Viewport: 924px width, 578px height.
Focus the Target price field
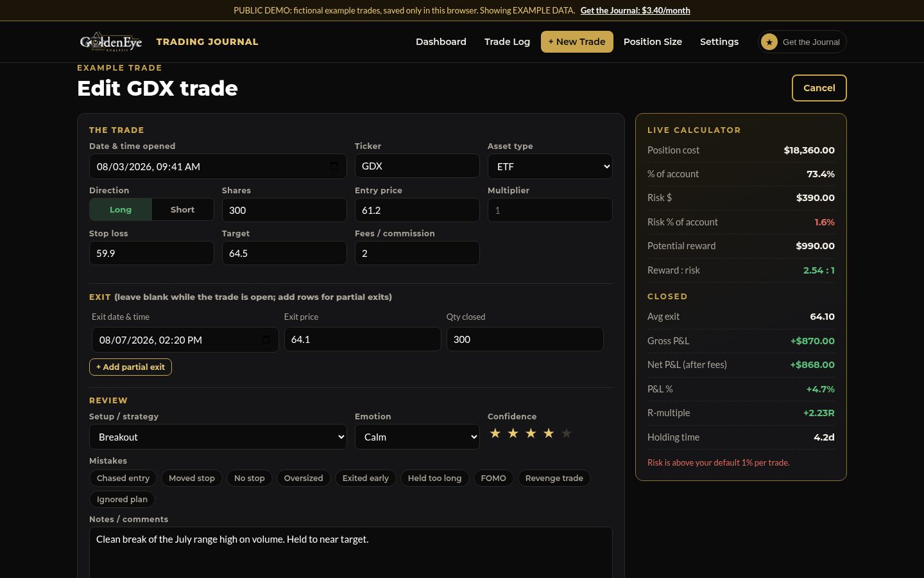pos(284,253)
